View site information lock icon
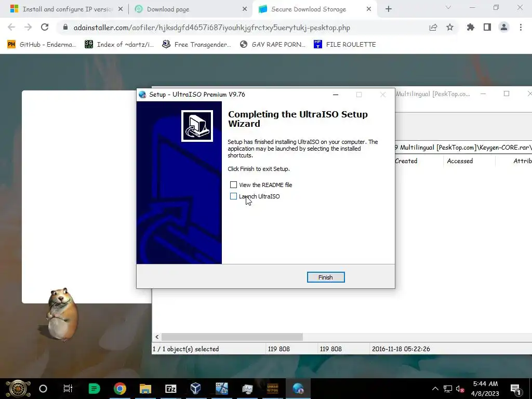Screen dimensions: 532x399 point(65,27)
